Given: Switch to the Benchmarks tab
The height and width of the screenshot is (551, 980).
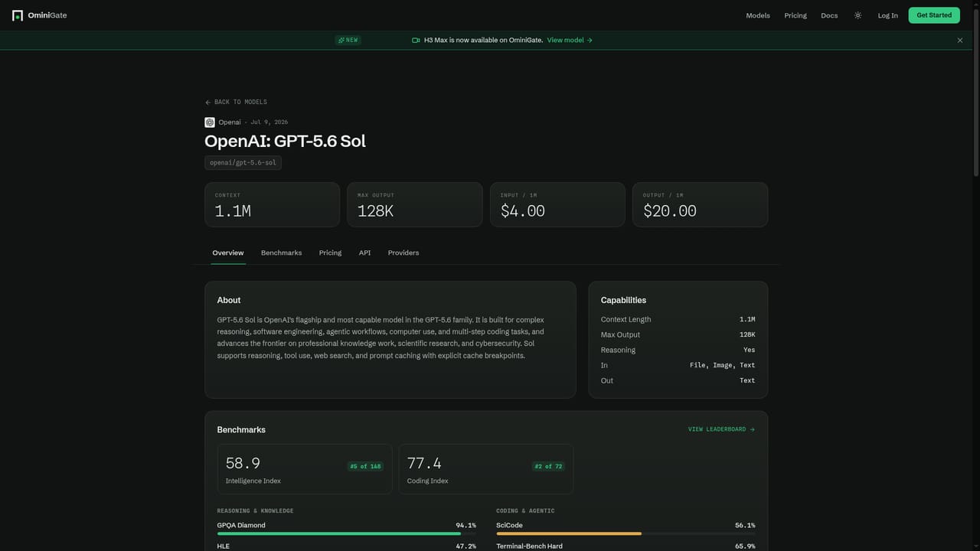Looking at the screenshot, I should (281, 253).
